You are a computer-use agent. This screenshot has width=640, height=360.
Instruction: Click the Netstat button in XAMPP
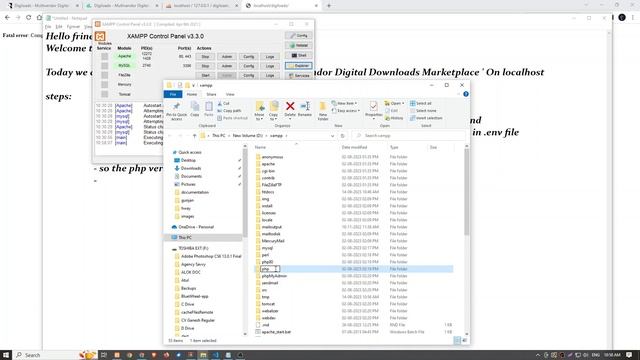pos(299,45)
